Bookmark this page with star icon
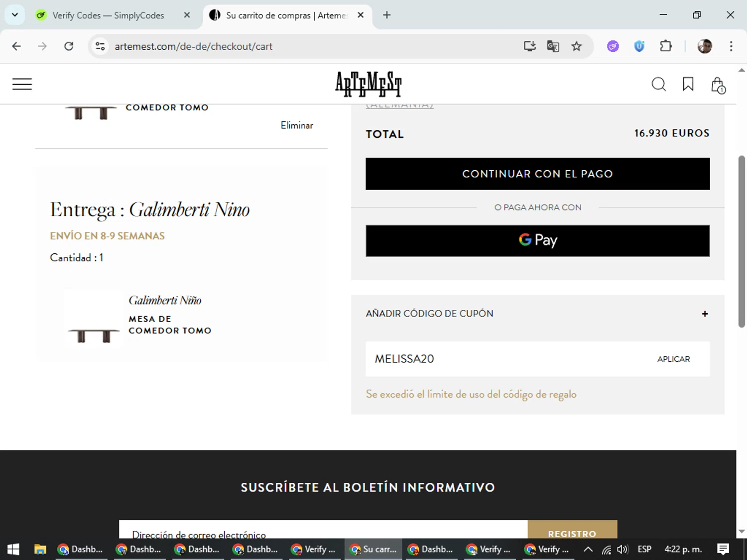The width and height of the screenshot is (747, 560). [x=577, y=46]
